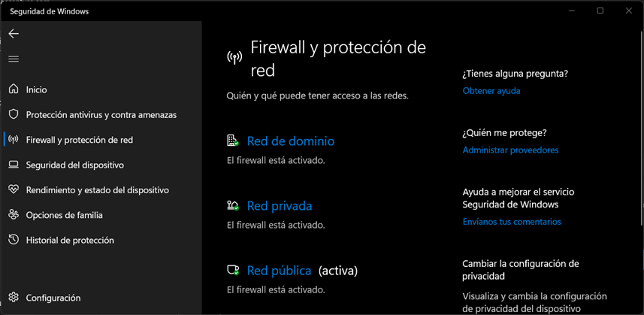Click the Administrar proveedores link
This screenshot has height=315, width=644.
click(510, 150)
